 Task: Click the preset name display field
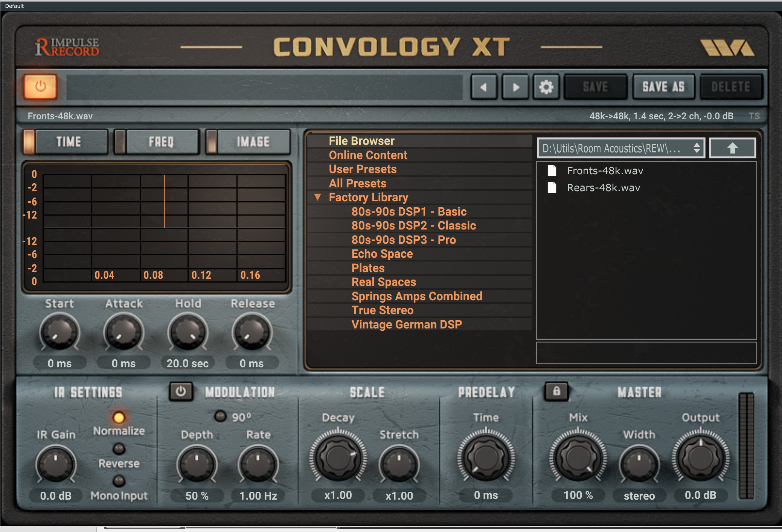tap(264, 87)
